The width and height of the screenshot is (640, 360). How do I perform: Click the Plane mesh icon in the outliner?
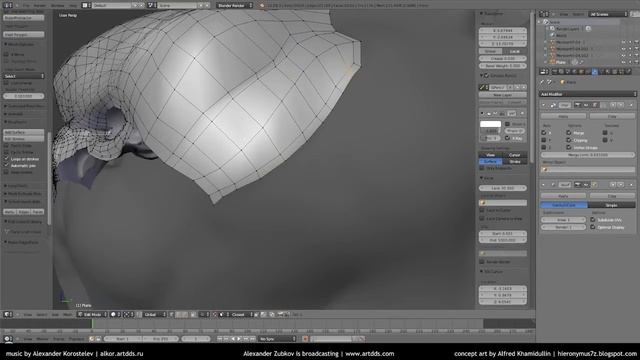[x=552, y=62]
